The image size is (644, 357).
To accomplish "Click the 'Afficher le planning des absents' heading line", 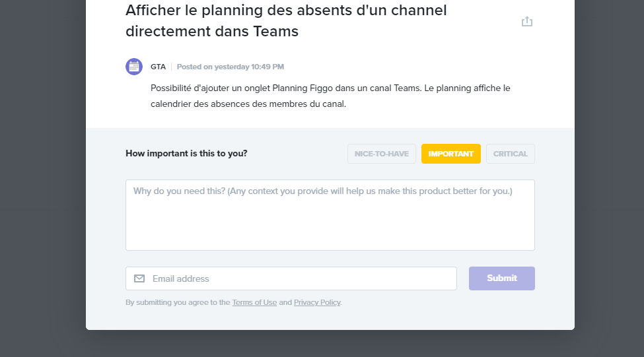I will [x=286, y=11].
